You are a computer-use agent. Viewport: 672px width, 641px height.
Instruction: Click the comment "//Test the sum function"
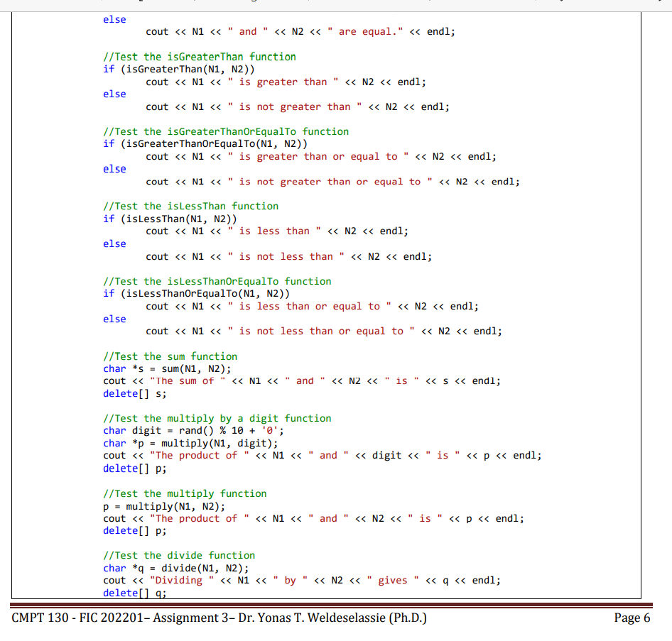pos(170,356)
